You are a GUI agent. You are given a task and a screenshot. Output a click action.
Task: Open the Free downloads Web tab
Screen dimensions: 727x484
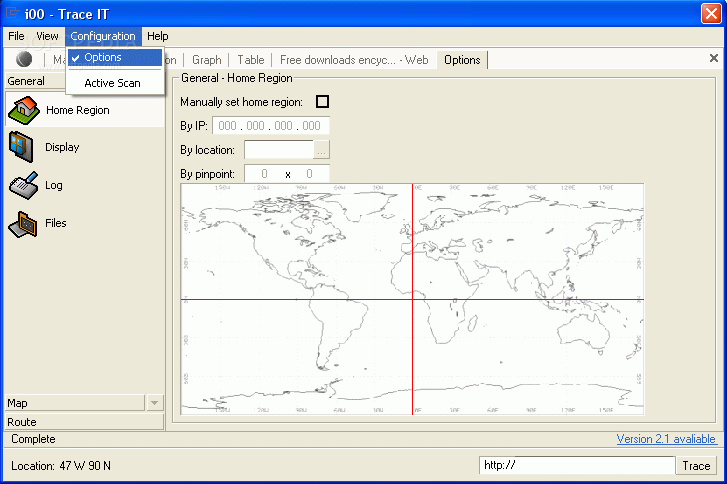pyautogui.click(x=354, y=60)
